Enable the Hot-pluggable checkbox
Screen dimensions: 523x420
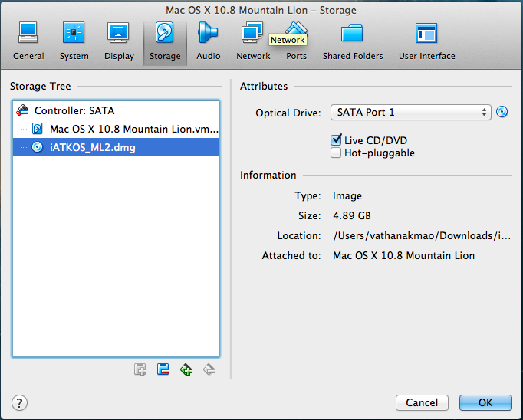pyautogui.click(x=336, y=153)
